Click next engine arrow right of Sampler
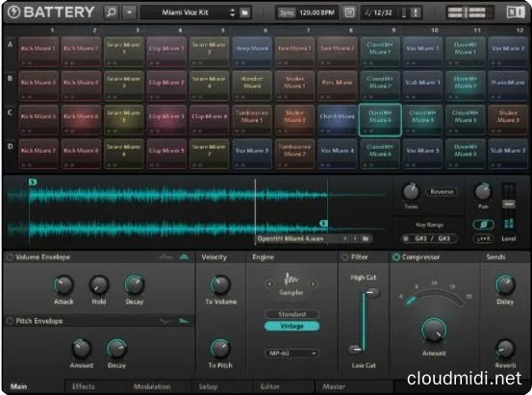The height and width of the screenshot is (395, 532). click(314, 284)
